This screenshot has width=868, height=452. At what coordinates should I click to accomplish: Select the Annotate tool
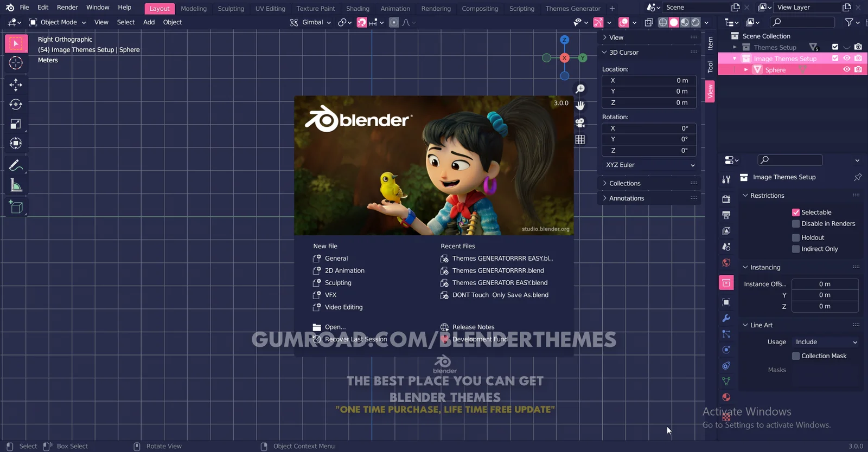[x=16, y=165]
